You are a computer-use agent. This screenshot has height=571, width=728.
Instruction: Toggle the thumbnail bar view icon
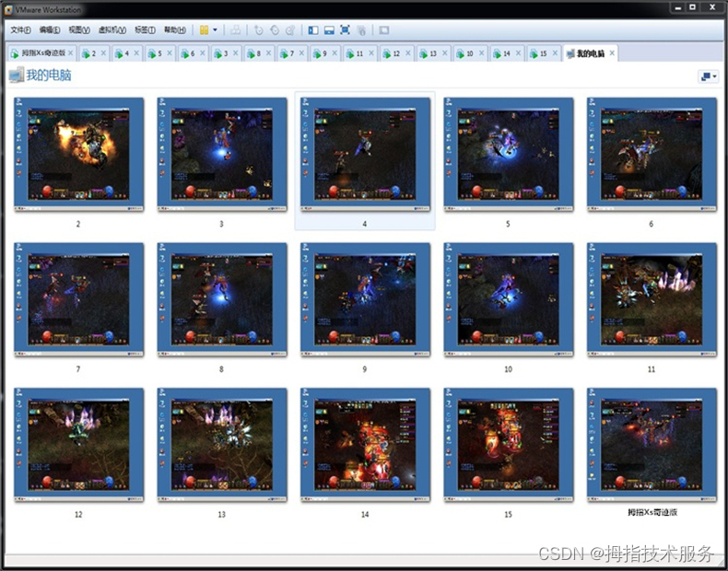click(x=329, y=30)
